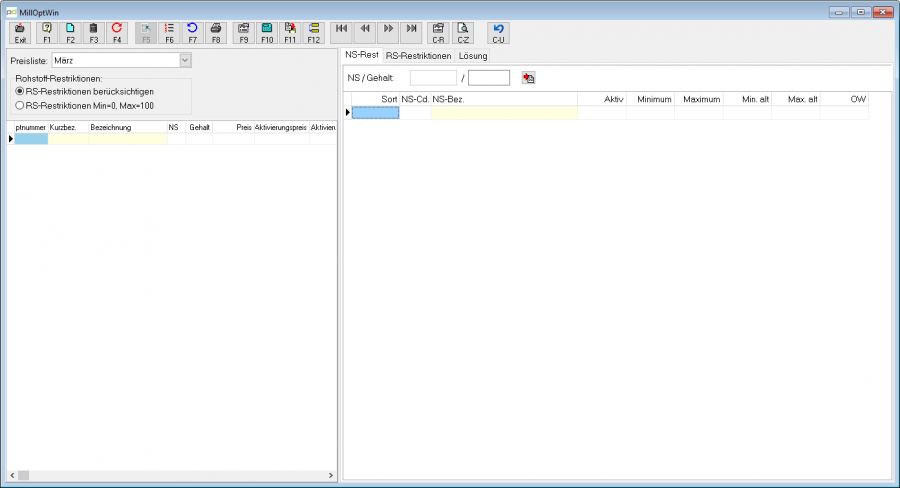This screenshot has width=900, height=488.
Task: Click the C-U undo icon
Action: (x=498, y=33)
